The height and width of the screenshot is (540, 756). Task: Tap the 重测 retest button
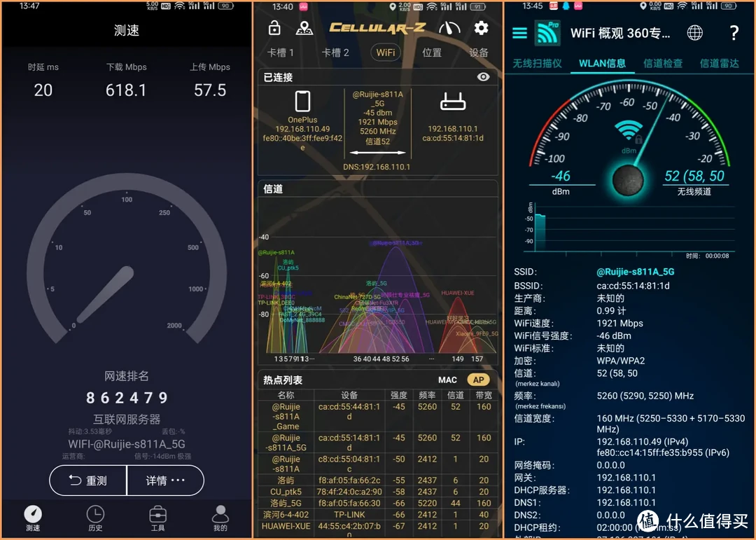pyautogui.click(x=88, y=480)
